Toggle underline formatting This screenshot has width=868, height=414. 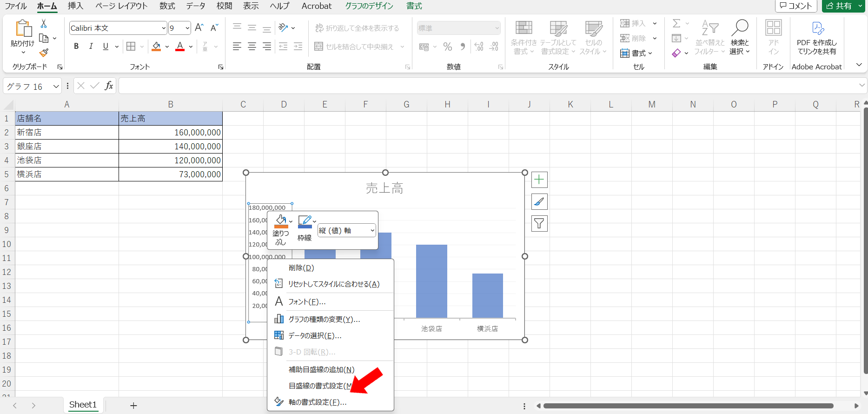point(106,47)
